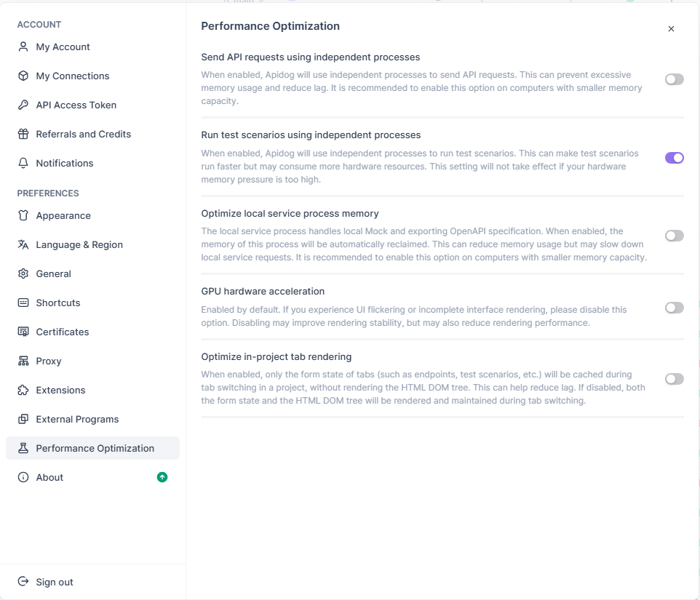The height and width of the screenshot is (600, 700).
Task: Click the green update badge beside About
Action: click(x=162, y=477)
